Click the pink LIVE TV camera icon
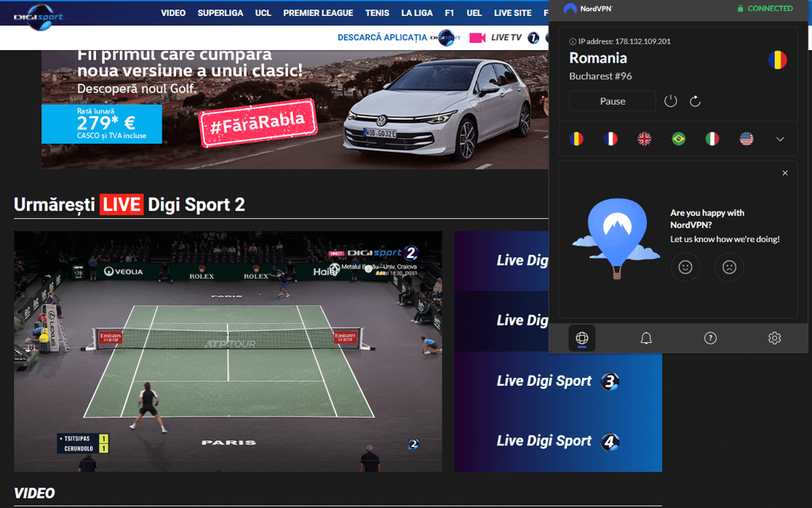This screenshot has height=508, width=812. coord(477,38)
